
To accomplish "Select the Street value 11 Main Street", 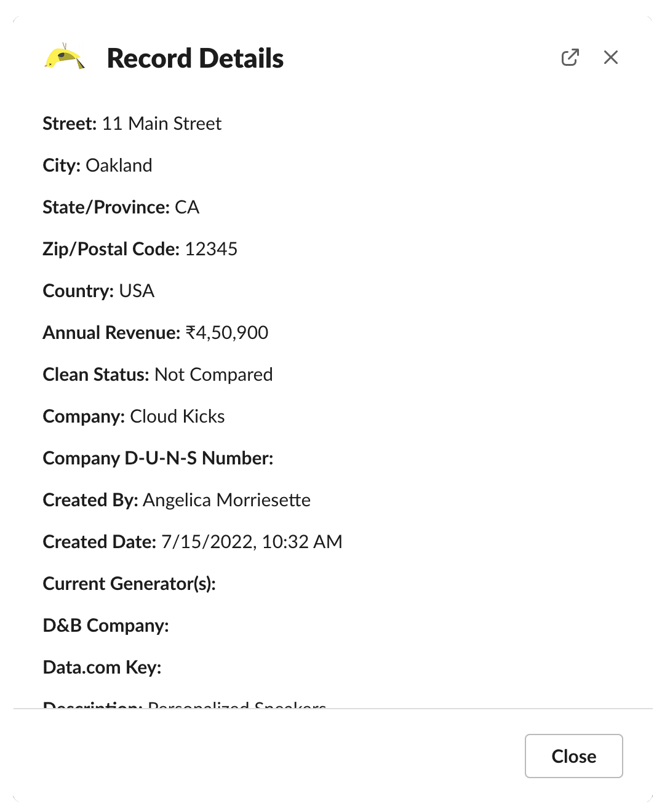I will pos(161,124).
